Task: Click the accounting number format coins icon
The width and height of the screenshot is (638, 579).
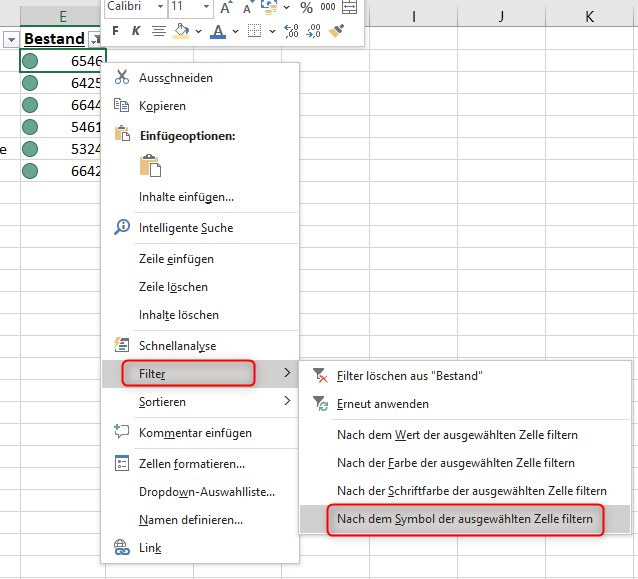Action: pyautogui.click(x=269, y=7)
